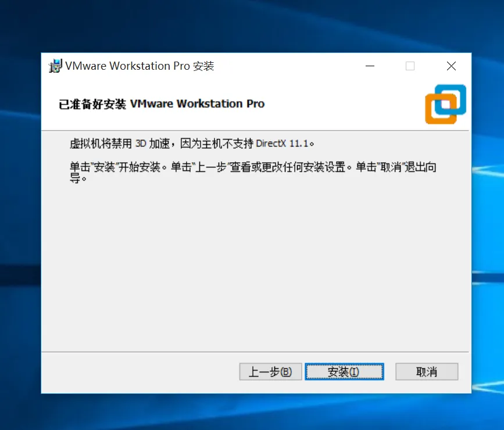Click the title text VMware Workstation Pro 安装
Viewport: 504px width, 430px height.
point(140,66)
